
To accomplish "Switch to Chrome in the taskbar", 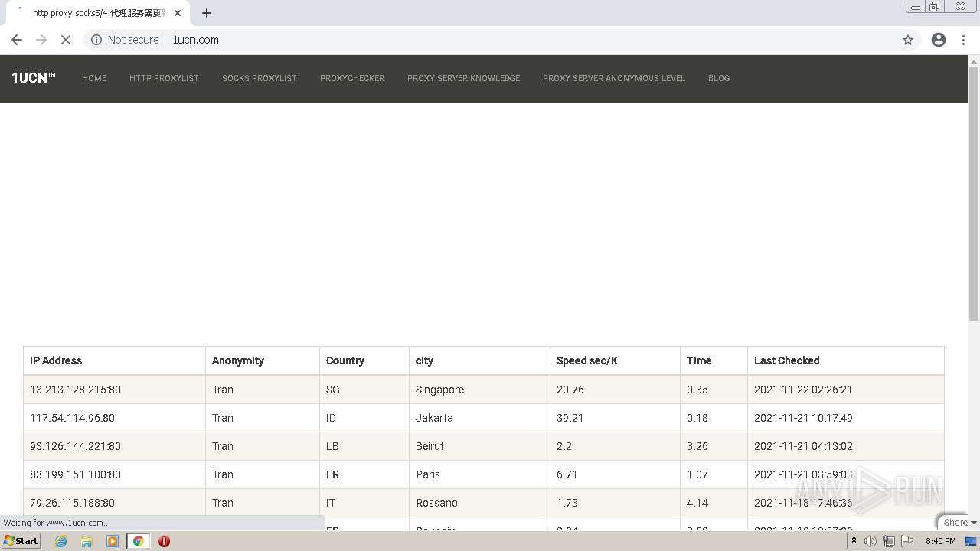I will click(x=139, y=541).
